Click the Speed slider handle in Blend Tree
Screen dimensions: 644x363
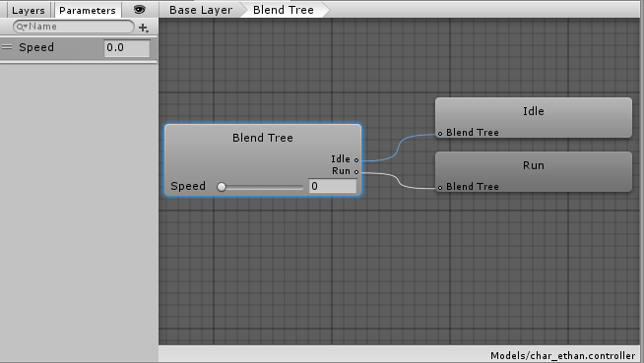click(222, 187)
